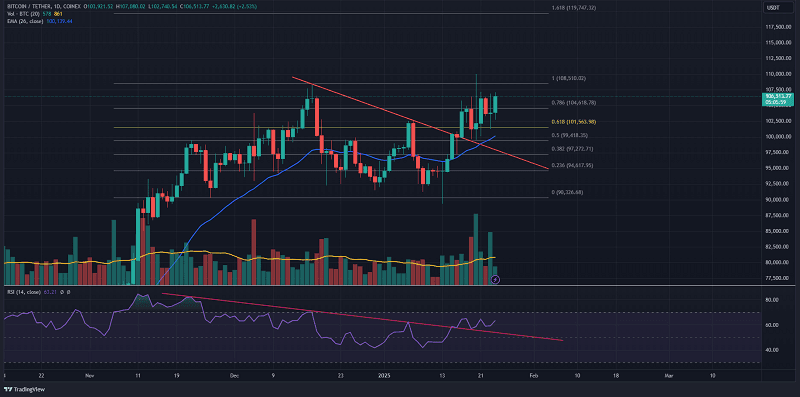Screen dimensions: 800x397
Task: Select the RSI (14, close) indicator legend
Action: (23, 292)
